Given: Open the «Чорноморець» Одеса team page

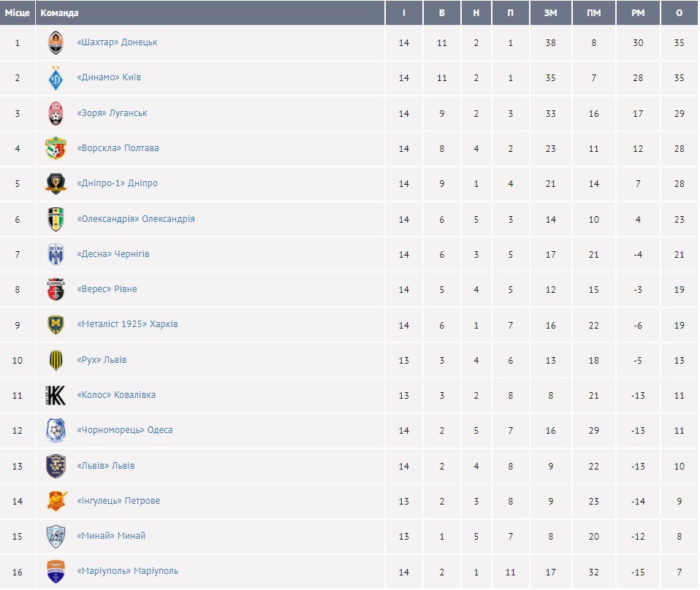Looking at the screenshot, I should tap(124, 430).
